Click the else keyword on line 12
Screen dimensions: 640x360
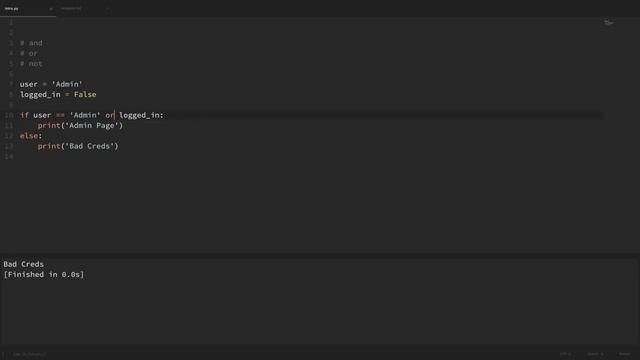pyautogui.click(x=29, y=136)
